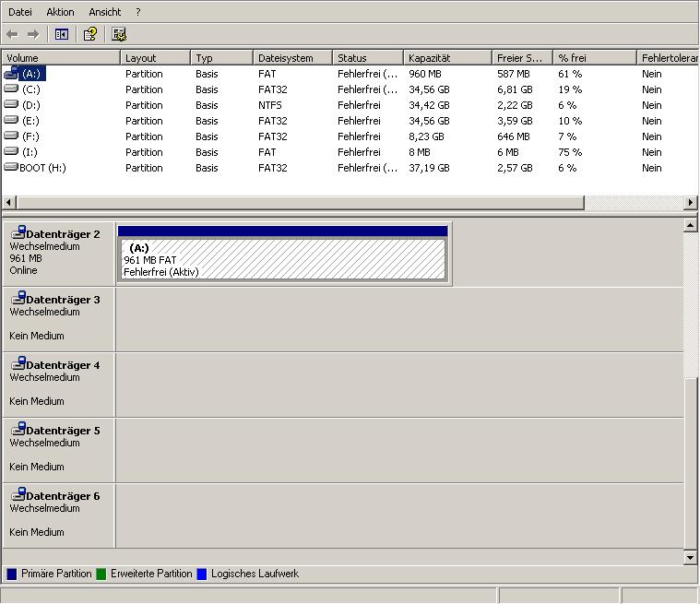This screenshot has height=604, width=700.
Task: Sort list by Dateisystem column header
Action: click(291, 58)
